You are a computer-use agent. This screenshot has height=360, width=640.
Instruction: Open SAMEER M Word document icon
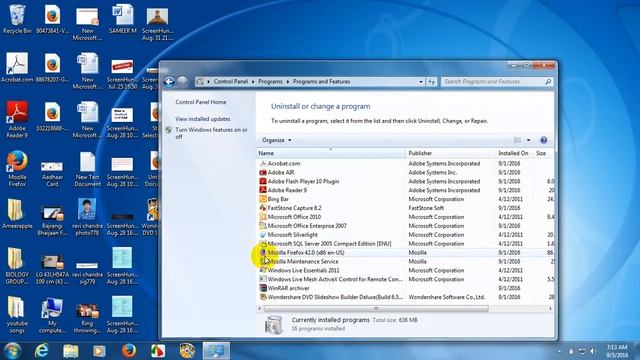click(x=122, y=19)
